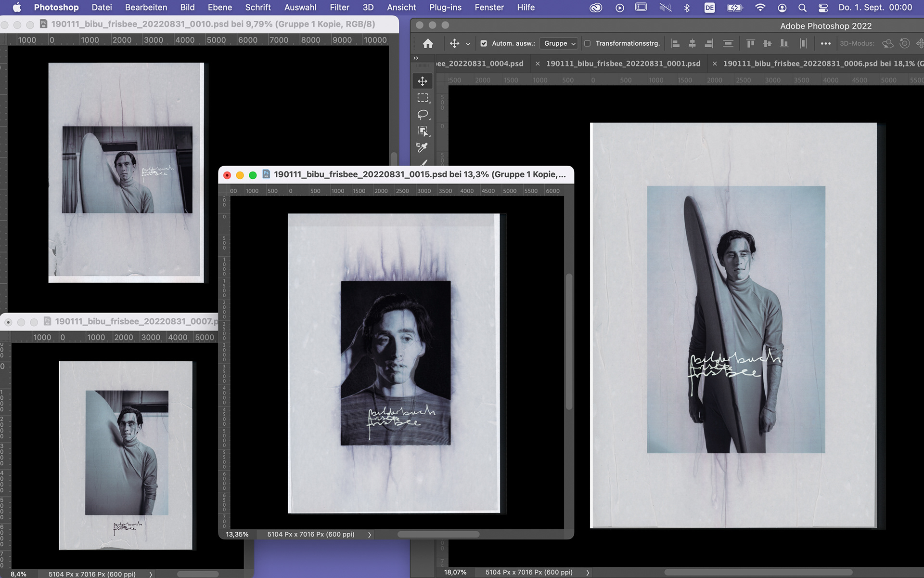The height and width of the screenshot is (578, 924).
Task: Select the Object Selection tool
Action: [x=423, y=131]
